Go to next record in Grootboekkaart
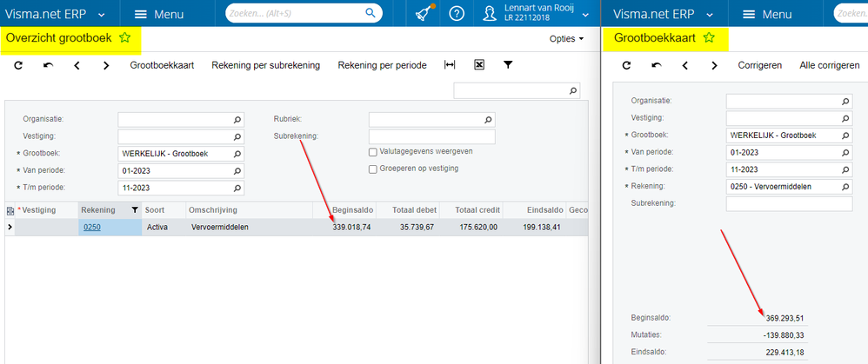Image resolution: width=868 pixels, height=364 pixels. pyautogui.click(x=715, y=65)
